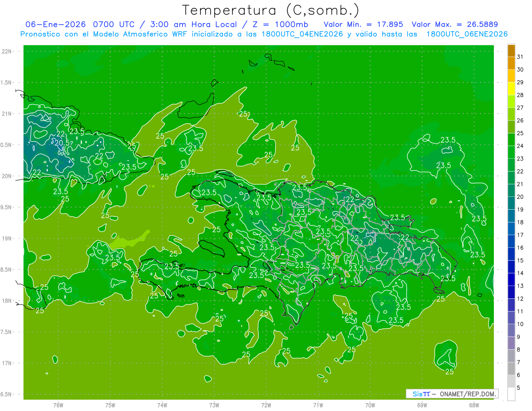Click the '70W' longitude axis label
The height and width of the screenshot is (411, 532).
coord(370,405)
